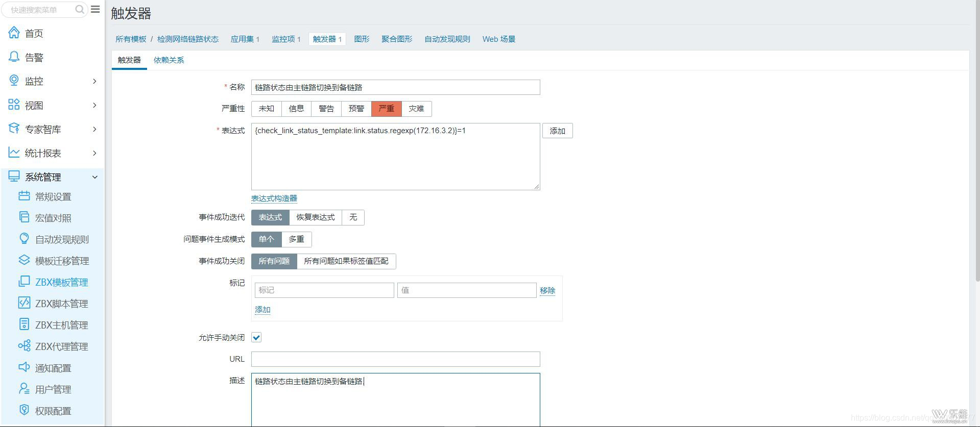Set severity to 预警
This screenshot has width=980, height=427.
point(356,109)
